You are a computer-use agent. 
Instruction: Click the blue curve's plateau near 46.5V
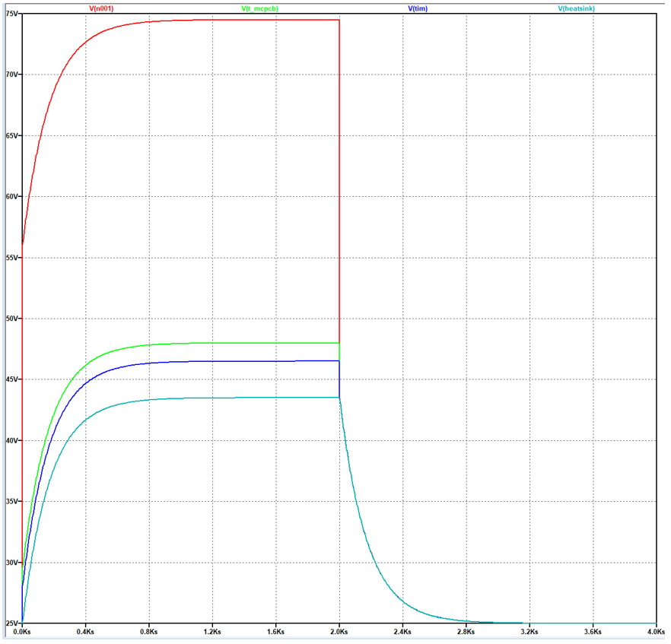(228, 361)
